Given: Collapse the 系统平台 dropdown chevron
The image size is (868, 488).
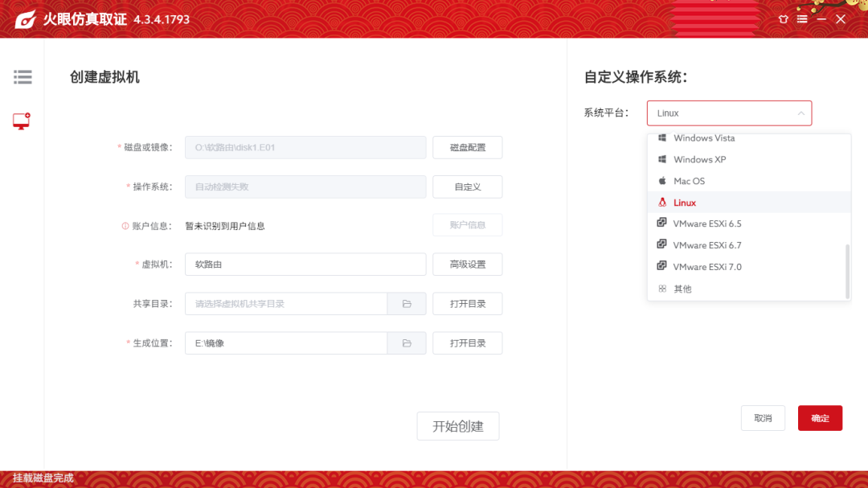Looking at the screenshot, I should pos(801,113).
